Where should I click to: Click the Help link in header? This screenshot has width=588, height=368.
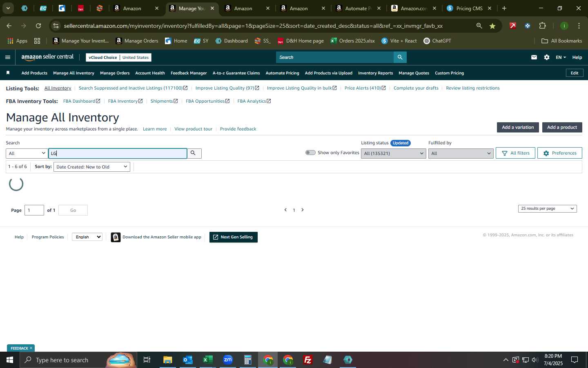(577, 57)
